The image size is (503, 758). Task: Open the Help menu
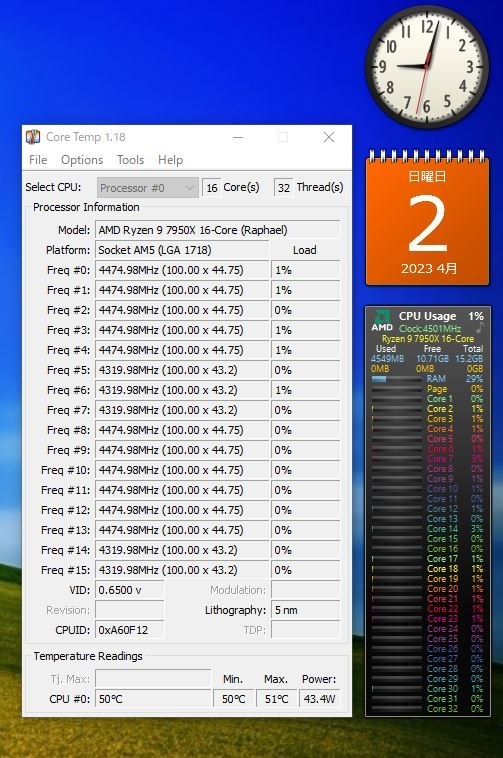click(x=170, y=160)
